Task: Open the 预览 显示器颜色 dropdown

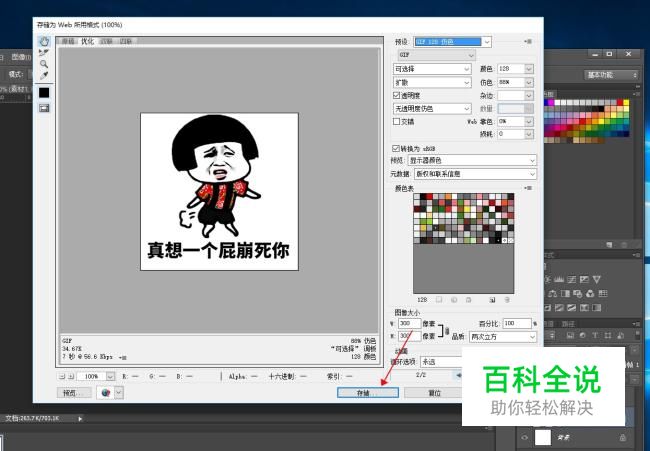Action: [x=472, y=160]
